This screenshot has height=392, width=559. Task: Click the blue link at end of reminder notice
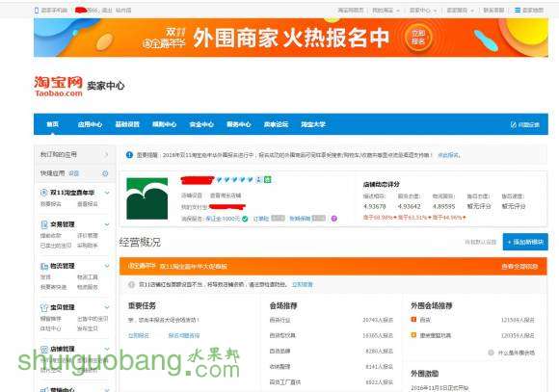(448, 155)
